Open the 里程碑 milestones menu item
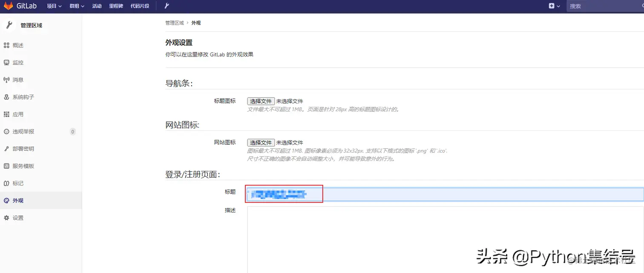Image resolution: width=644 pixels, height=273 pixels. click(x=115, y=6)
